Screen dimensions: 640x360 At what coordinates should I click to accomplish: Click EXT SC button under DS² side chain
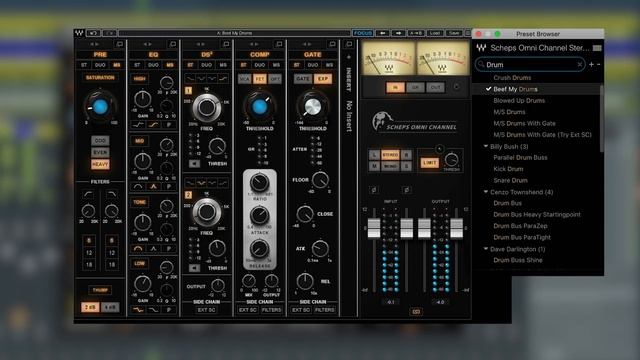[207, 310]
